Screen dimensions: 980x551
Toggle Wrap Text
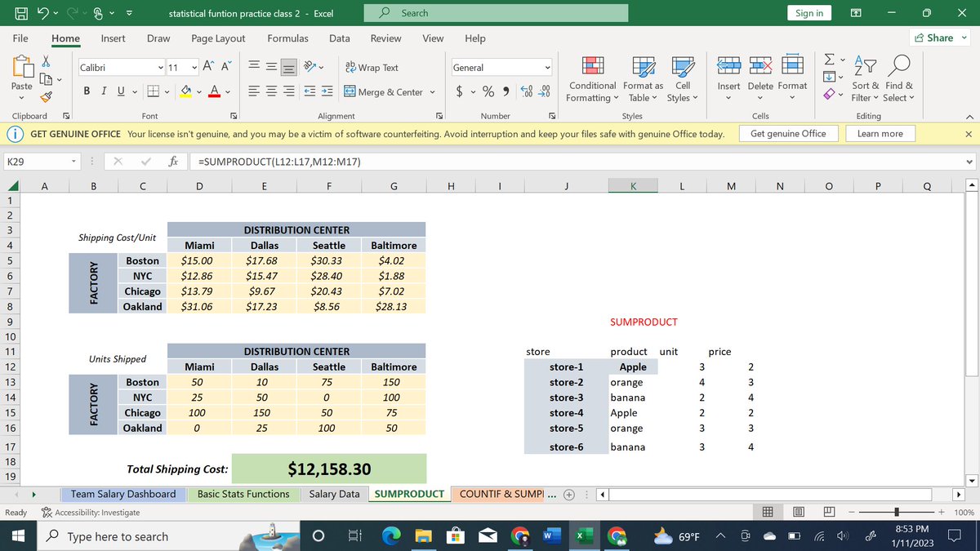coord(372,68)
